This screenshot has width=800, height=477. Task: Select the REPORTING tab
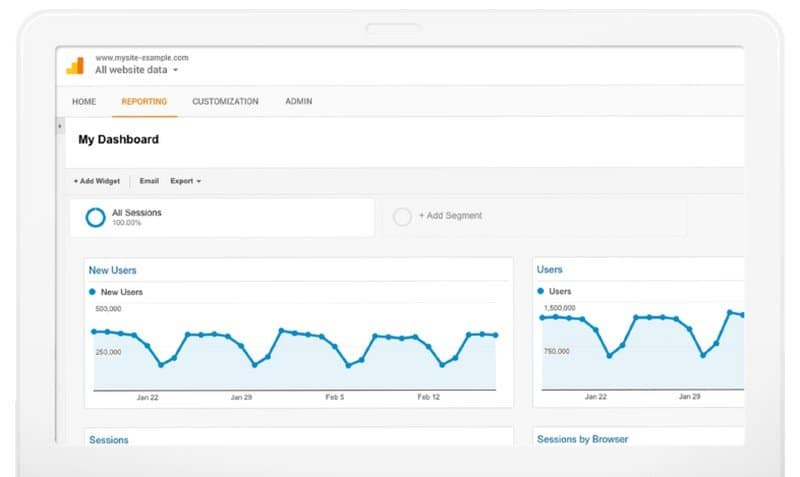point(144,102)
